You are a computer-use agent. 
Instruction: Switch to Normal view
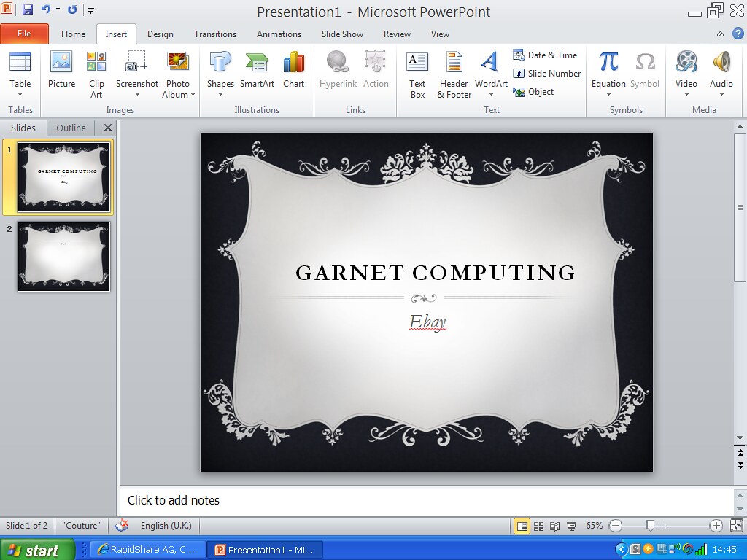(522, 526)
